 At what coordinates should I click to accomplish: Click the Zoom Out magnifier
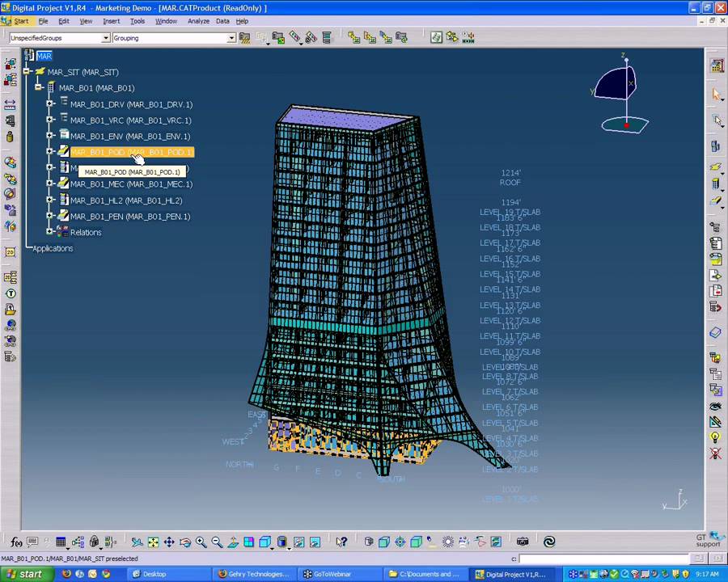click(x=217, y=542)
